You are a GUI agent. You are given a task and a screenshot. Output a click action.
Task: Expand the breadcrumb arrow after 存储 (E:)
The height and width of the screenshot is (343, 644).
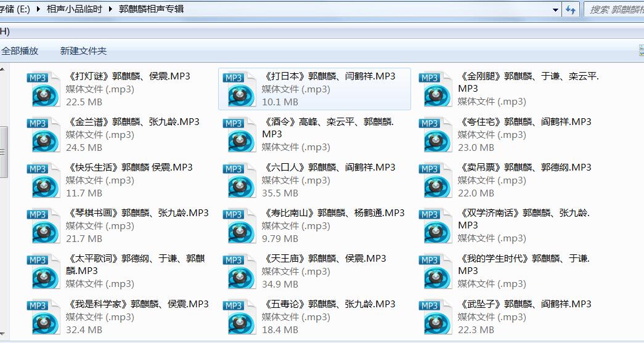pyautogui.click(x=39, y=9)
